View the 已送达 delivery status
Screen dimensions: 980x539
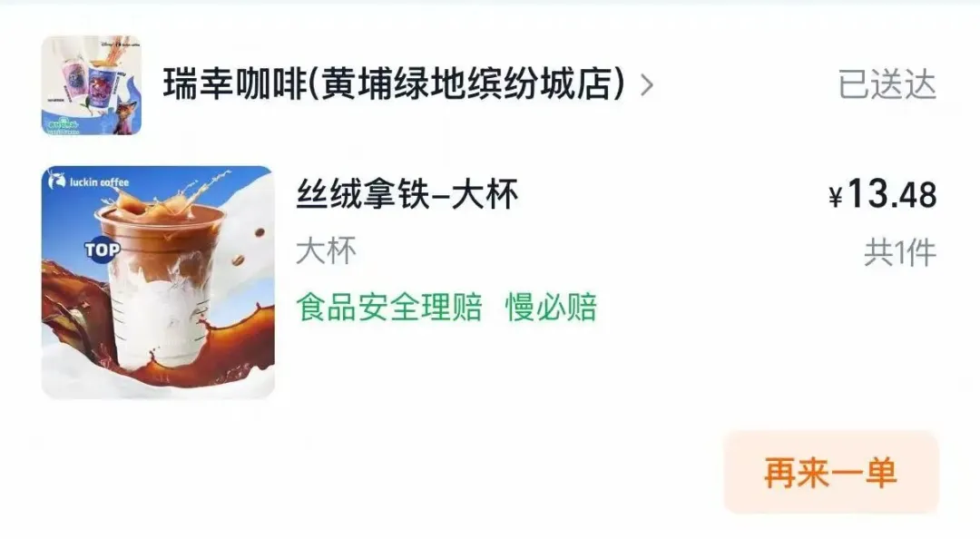pyautogui.click(x=887, y=85)
